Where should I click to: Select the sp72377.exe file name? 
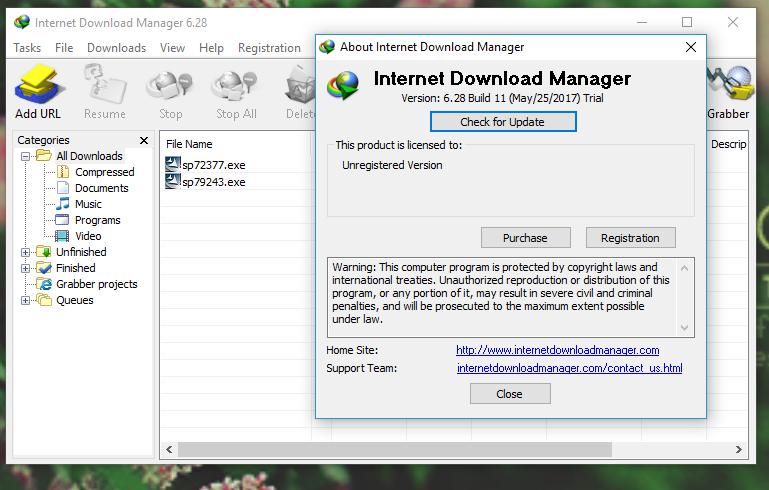point(214,165)
